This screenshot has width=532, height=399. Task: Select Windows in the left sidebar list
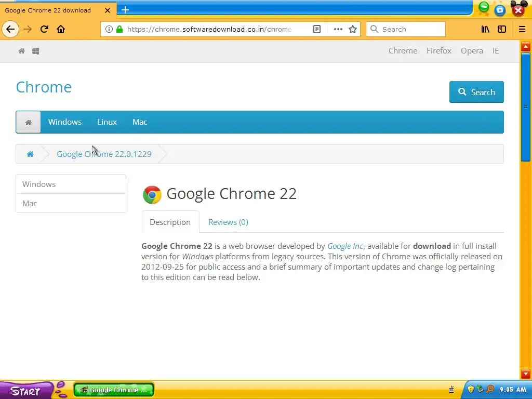[71, 184]
